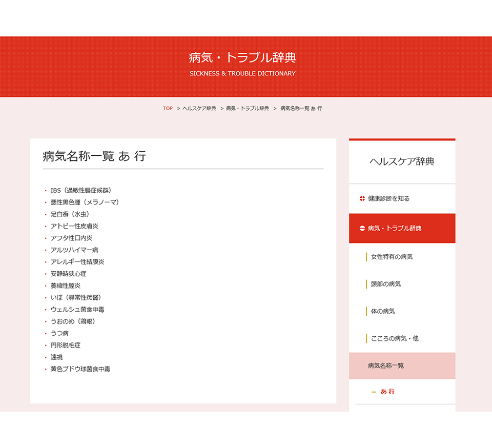Open こころの病気・他 sidebar item

[395, 339]
